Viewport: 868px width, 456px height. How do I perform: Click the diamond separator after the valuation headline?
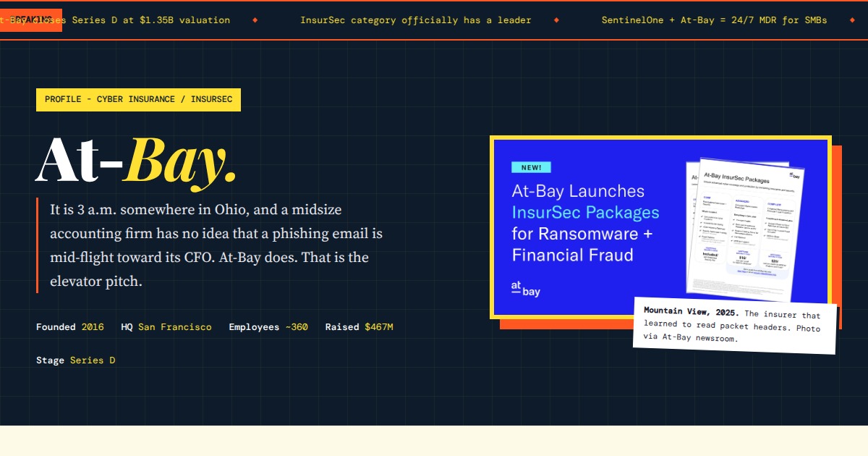(255, 20)
